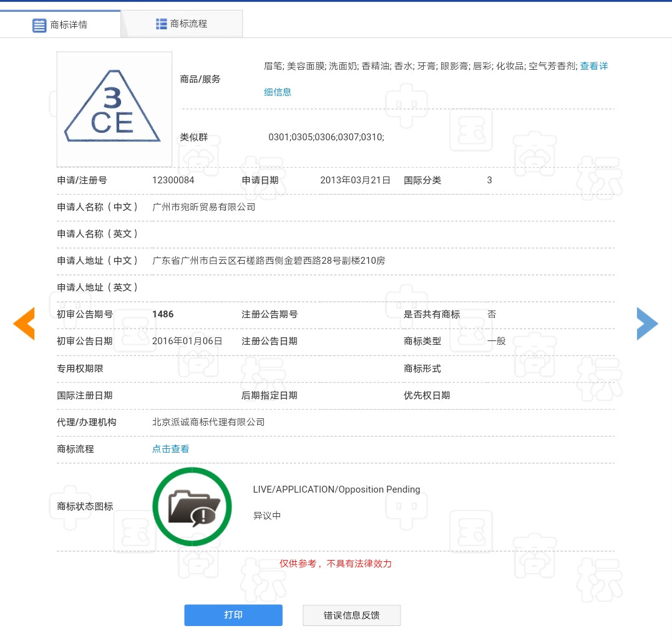The image size is (672, 641).
Task: Click the 错误信息反馈 feedback button
Action: point(351,615)
